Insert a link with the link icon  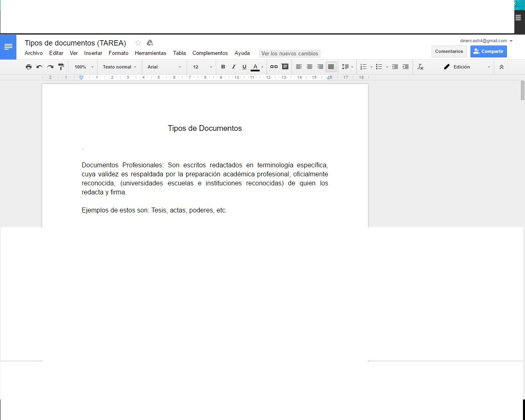pos(274,67)
